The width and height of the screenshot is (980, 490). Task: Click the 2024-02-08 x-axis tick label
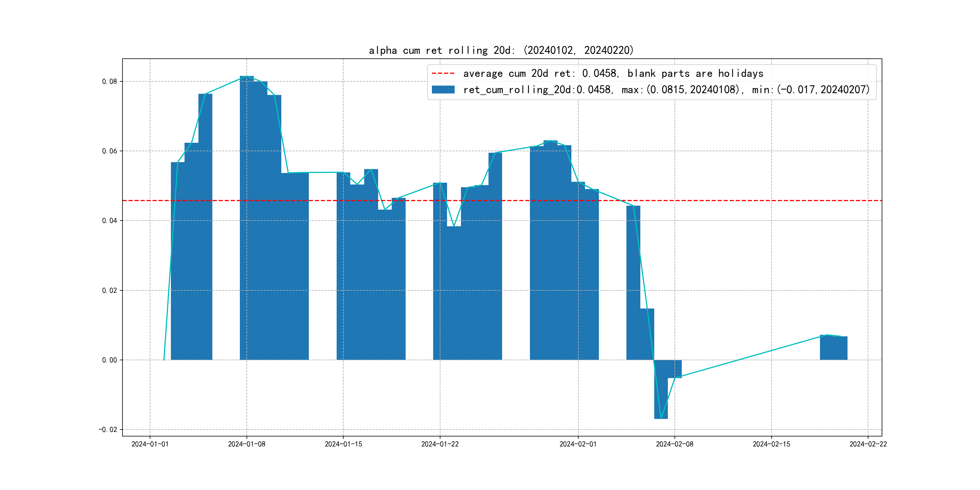pos(675,444)
